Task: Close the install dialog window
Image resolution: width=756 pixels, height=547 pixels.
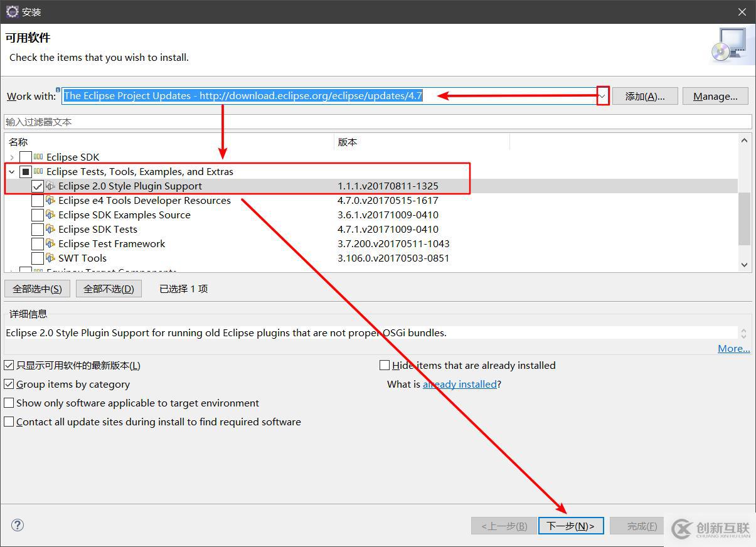Action: pos(742,12)
